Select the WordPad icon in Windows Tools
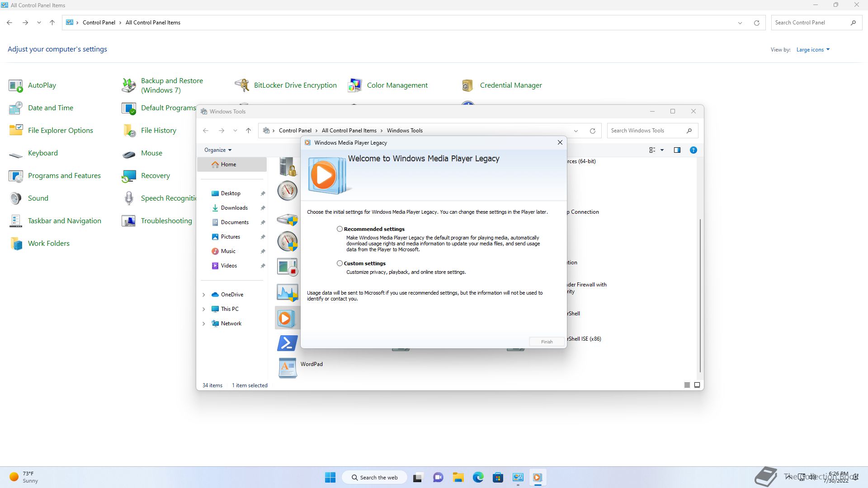Image resolution: width=868 pixels, height=488 pixels. tap(287, 368)
